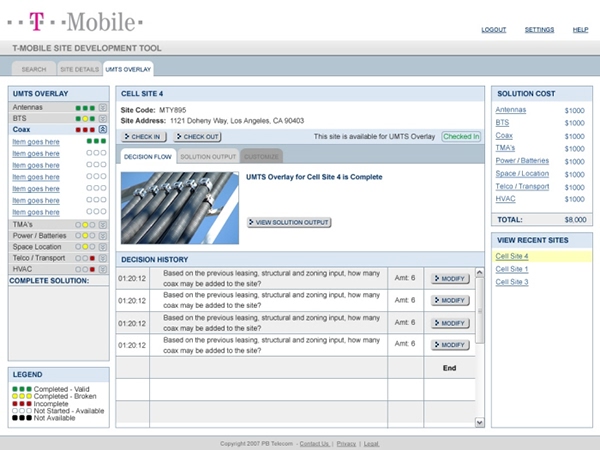Open the HELP link
The image size is (600, 450).
coord(580,29)
